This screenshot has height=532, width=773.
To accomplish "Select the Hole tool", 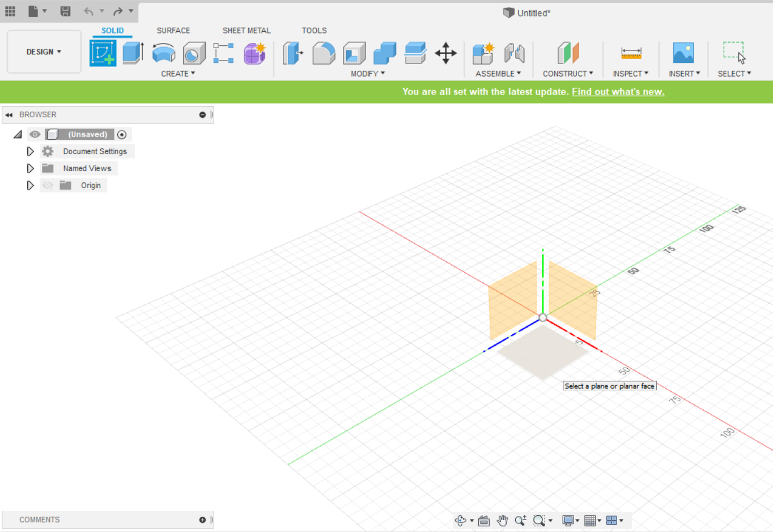I will click(x=194, y=53).
